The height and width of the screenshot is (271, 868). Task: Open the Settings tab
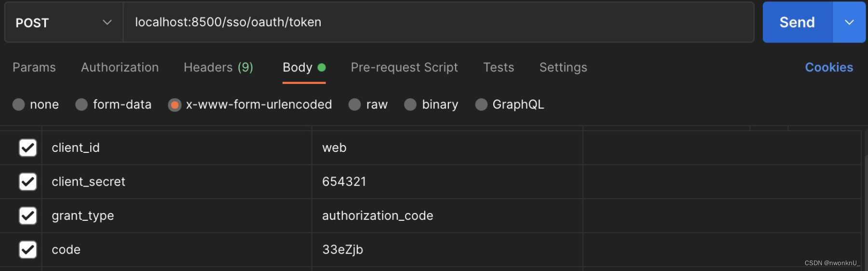tap(563, 67)
